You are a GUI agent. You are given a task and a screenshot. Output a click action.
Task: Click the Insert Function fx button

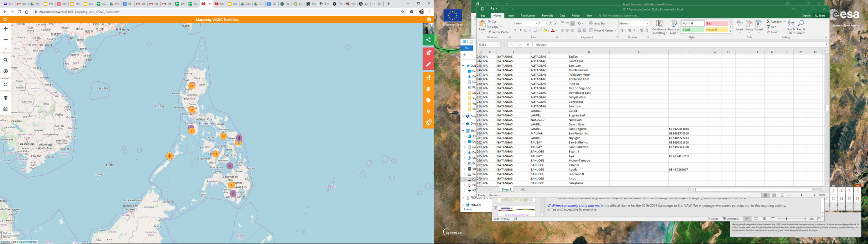coord(528,44)
